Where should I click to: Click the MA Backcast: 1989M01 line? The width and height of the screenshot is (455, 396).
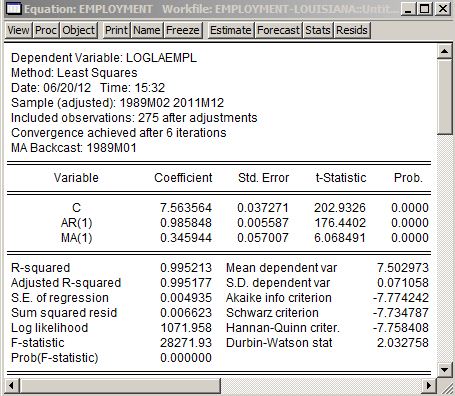(x=74, y=148)
